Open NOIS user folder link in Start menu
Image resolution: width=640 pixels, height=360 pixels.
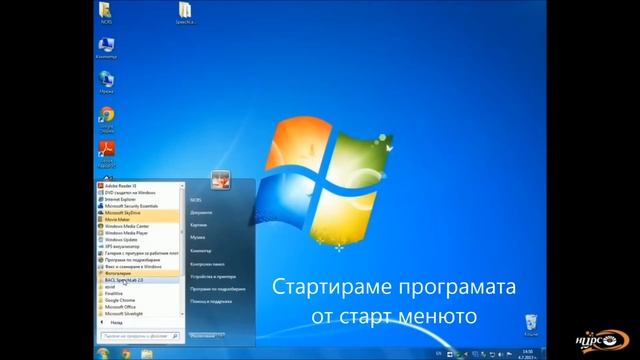tap(196, 200)
